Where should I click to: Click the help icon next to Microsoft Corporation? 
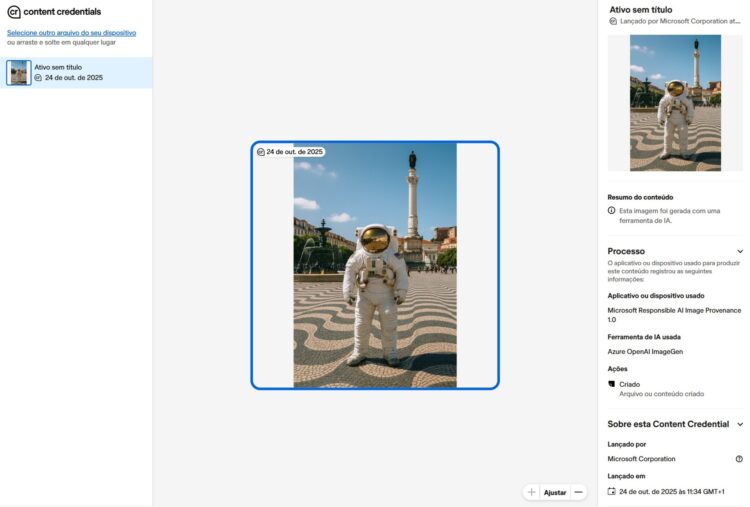pos(739,459)
